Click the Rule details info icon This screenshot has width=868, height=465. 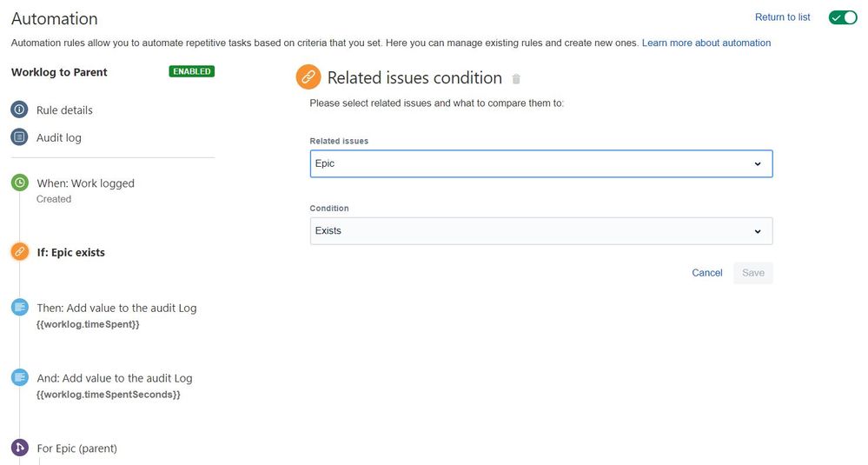[19, 109]
